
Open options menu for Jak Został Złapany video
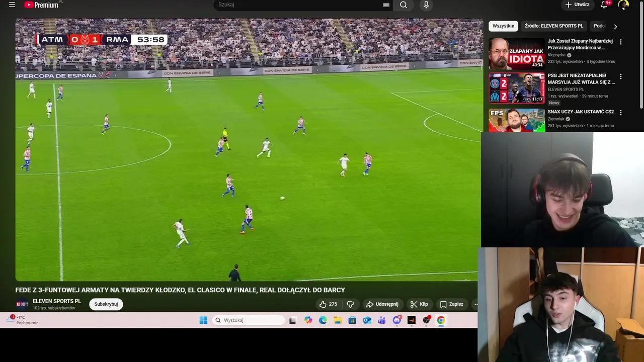(x=620, y=42)
